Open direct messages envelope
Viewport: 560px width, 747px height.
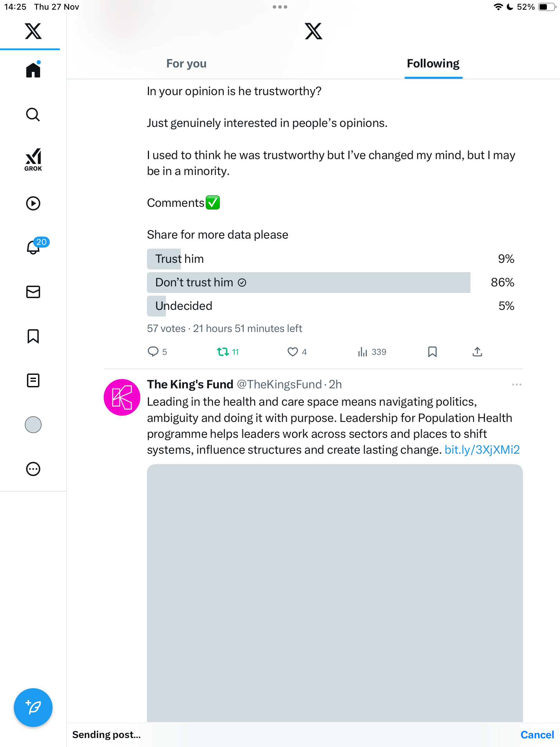pos(33,292)
